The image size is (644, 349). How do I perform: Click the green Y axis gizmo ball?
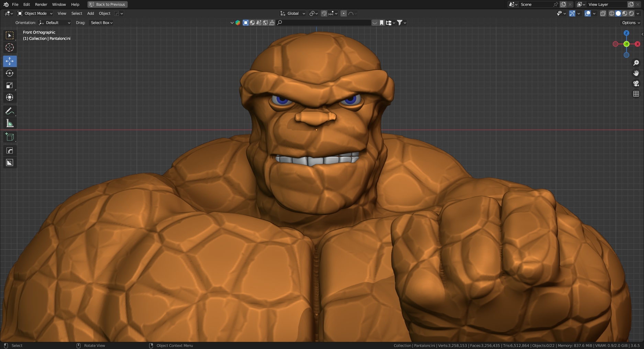point(626,44)
